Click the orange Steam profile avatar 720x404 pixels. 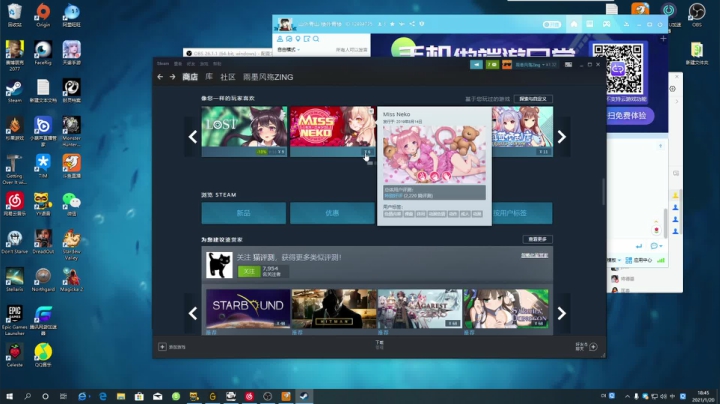pos(507,65)
